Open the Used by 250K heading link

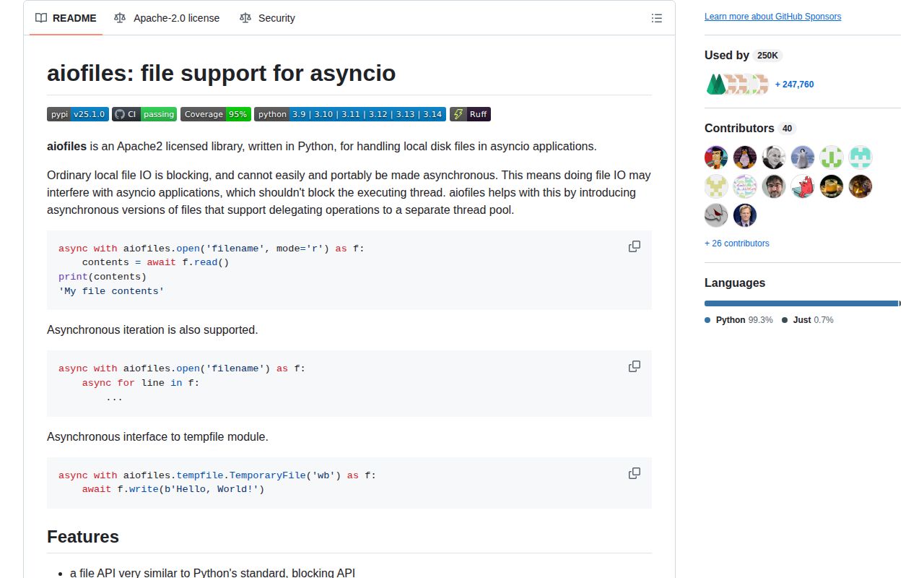pos(744,55)
